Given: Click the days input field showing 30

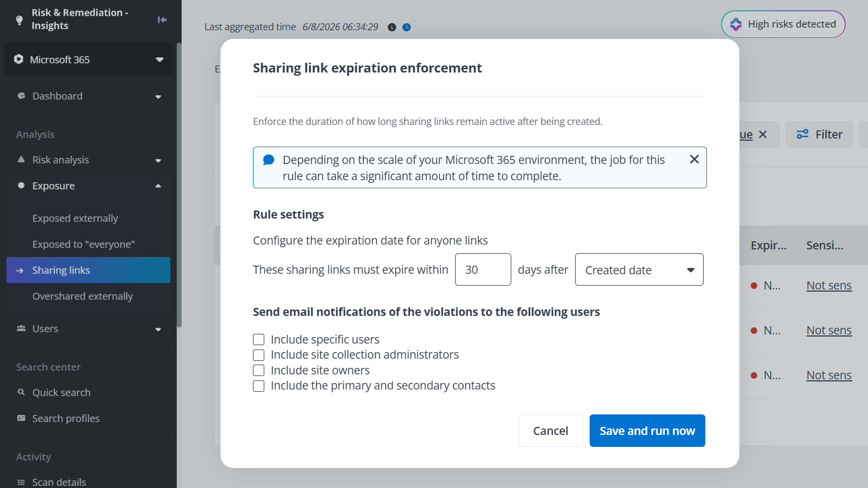Looking at the screenshot, I should pos(483,269).
